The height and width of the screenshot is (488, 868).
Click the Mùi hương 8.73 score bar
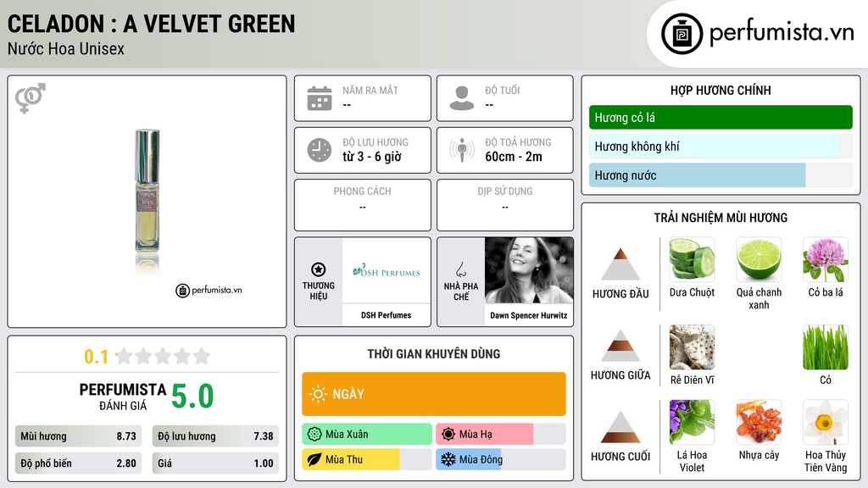click(x=78, y=436)
